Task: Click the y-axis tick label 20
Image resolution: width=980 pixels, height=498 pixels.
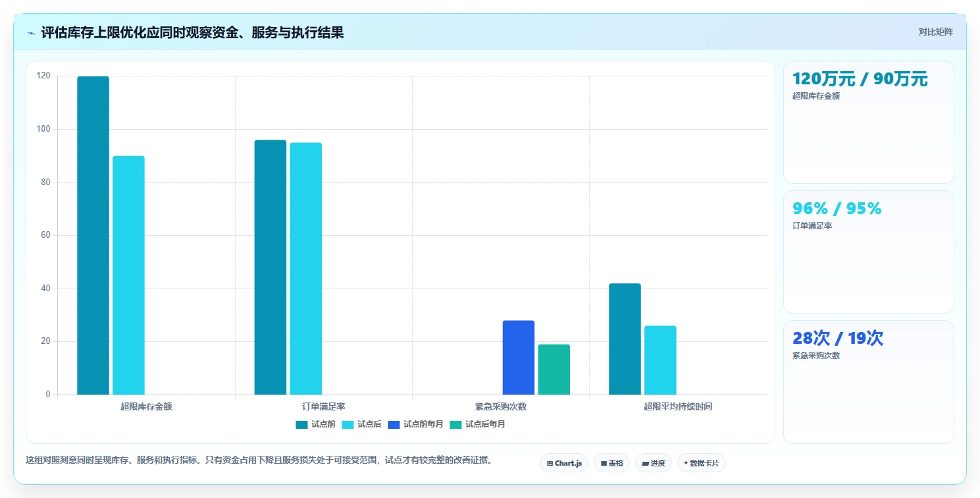Action: tap(45, 341)
